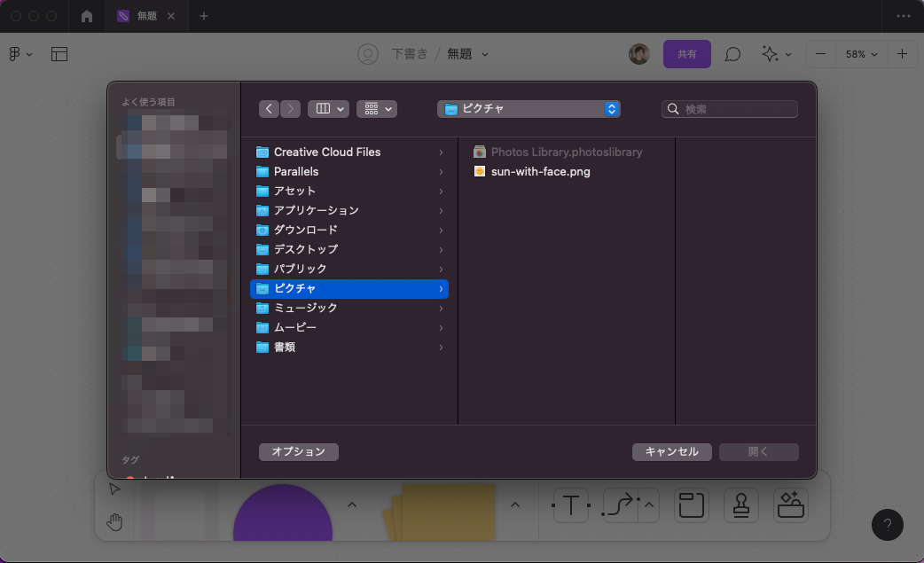This screenshot has width=924, height=563.
Task: Open the Stickers tool
Action: pos(790,504)
